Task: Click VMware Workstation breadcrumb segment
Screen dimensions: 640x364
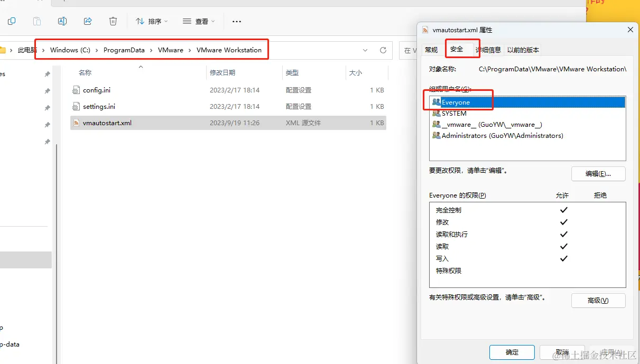Action: pos(229,50)
